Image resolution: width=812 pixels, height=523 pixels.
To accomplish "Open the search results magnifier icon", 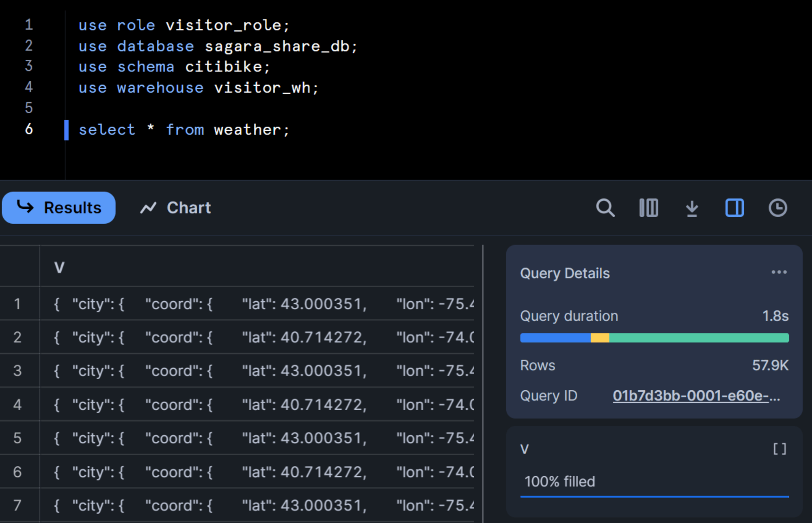I will 605,208.
